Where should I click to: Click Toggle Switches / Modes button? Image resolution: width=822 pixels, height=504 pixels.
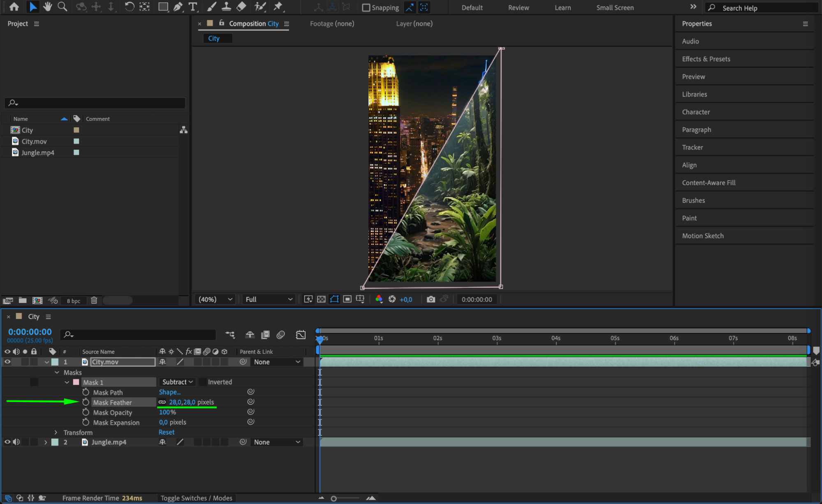click(x=196, y=498)
